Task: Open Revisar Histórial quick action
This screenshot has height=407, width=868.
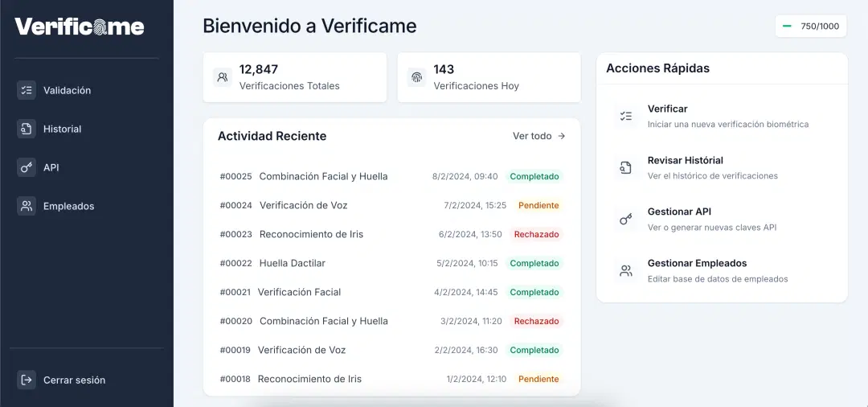Action: click(722, 168)
